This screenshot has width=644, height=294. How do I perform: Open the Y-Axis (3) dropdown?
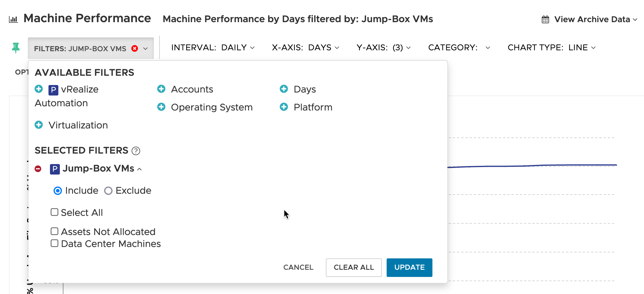click(x=384, y=48)
